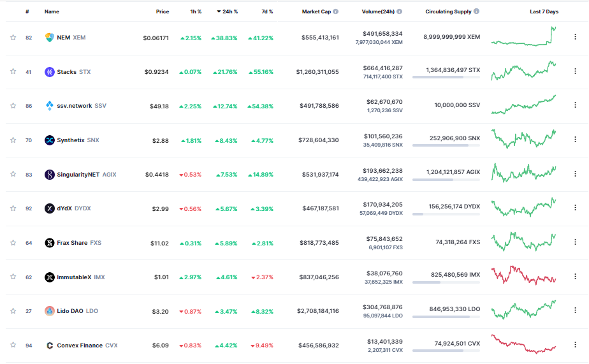Click dYdX circulating supply progress bar
The height and width of the screenshot is (364, 589).
(x=446, y=214)
